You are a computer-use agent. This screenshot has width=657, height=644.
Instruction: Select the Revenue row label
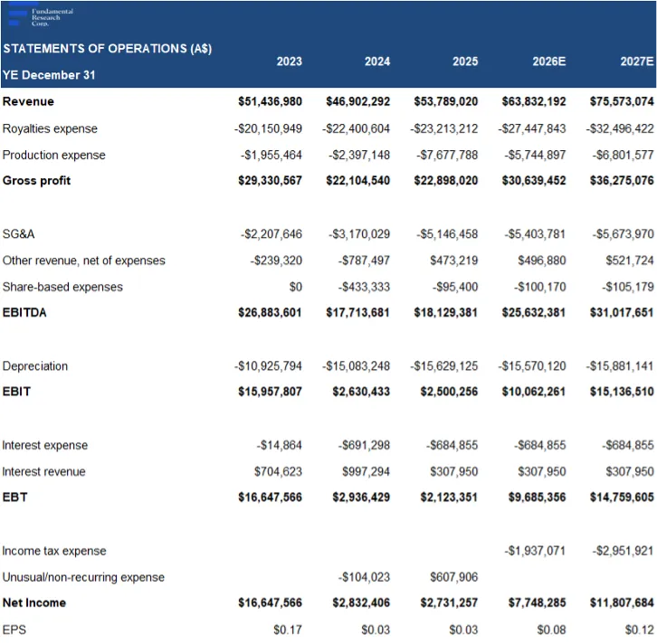click(x=28, y=102)
